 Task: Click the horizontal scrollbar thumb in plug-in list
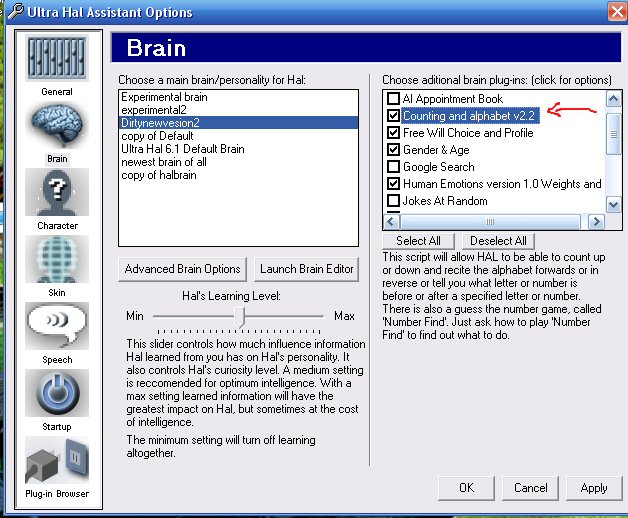pyautogui.click(x=490, y=222)
